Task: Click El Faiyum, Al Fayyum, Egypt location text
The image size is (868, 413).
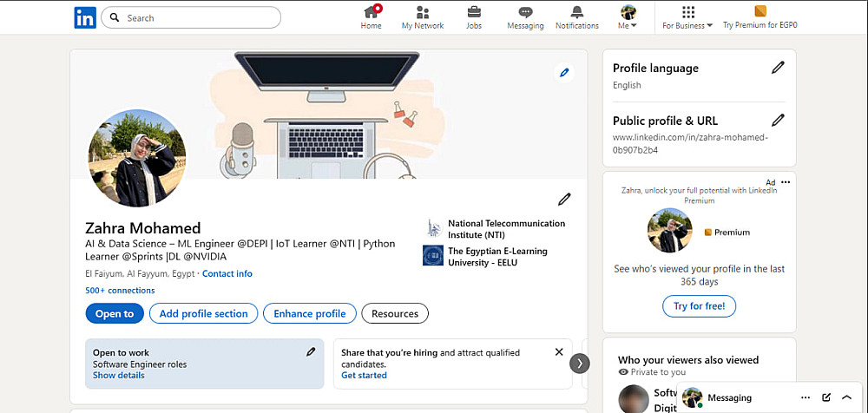Action: click(140, 273)
